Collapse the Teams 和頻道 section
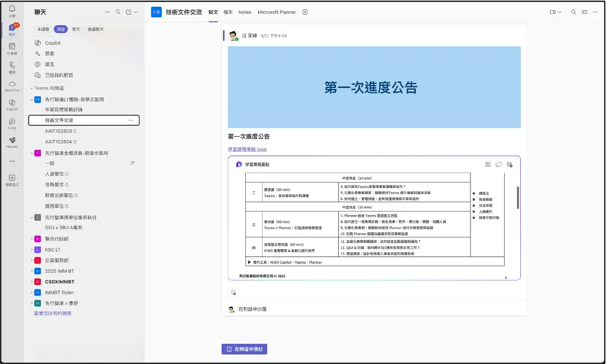The height and width of the screenshot is (364, 606). pos(32,88)
